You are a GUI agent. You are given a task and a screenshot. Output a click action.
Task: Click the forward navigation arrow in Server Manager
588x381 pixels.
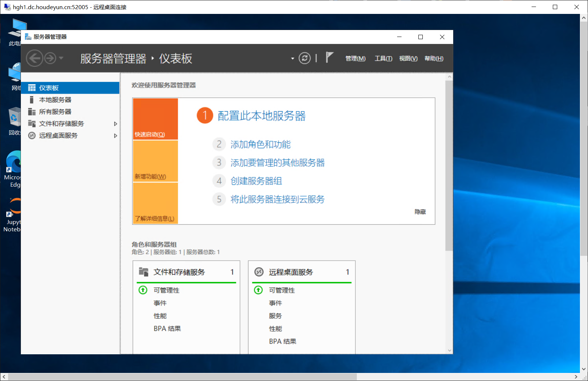50,58
